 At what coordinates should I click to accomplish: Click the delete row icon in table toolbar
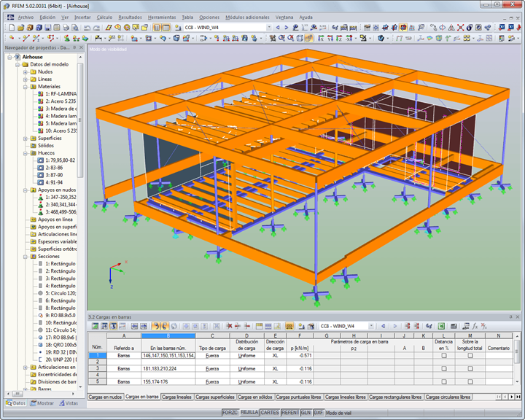(230, 326)
